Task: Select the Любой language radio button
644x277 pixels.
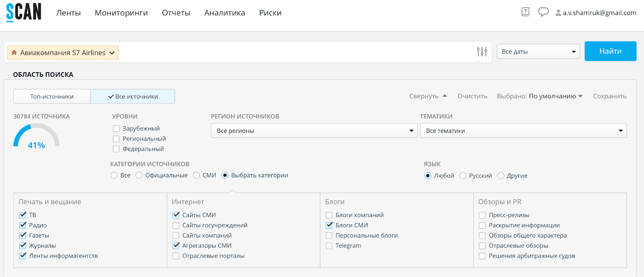Action: pos(428,176)
